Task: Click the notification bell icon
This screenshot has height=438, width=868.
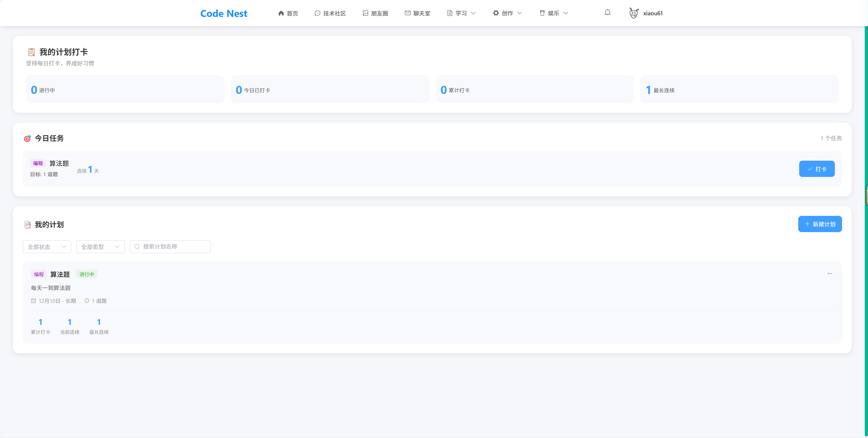Action: click(607, 13)
